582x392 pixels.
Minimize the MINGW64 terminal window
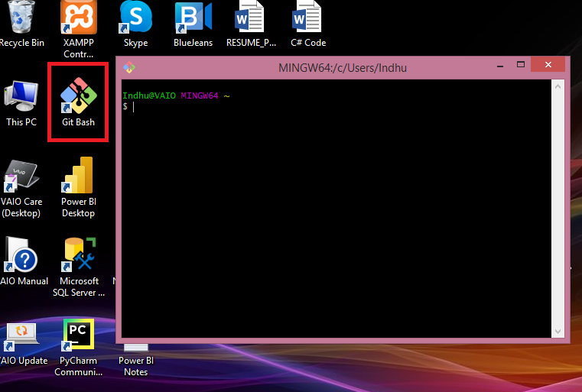[x=500, y=65]
